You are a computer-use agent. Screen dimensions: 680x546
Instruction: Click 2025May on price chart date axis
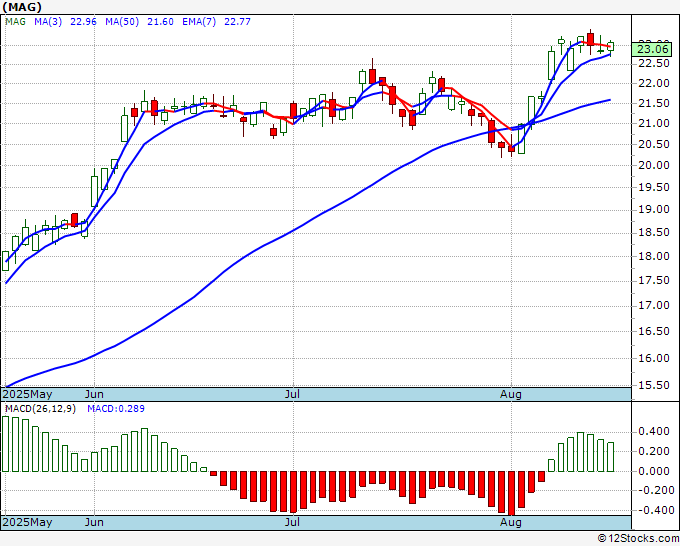coord(27,394)
